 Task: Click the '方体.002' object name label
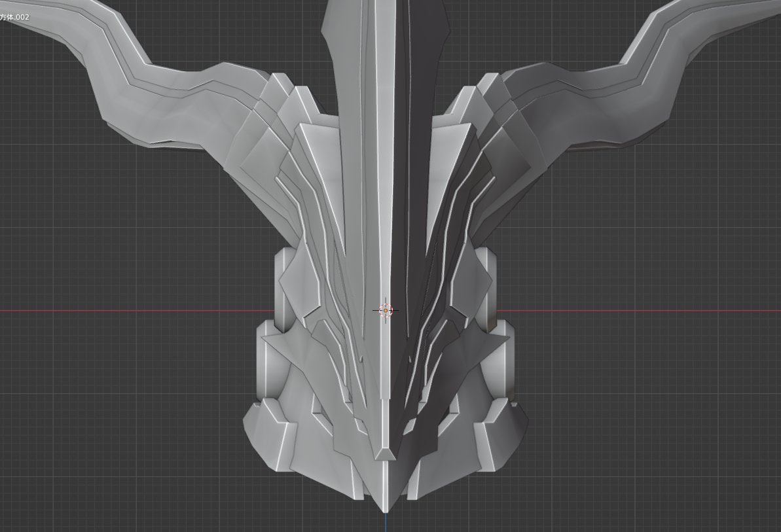[14, 17]
